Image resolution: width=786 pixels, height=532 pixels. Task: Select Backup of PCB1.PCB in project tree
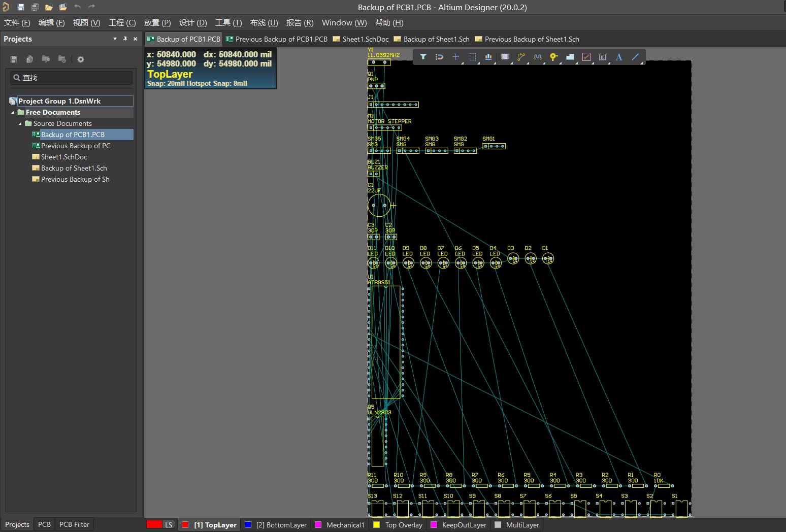(x=73, y=135)
